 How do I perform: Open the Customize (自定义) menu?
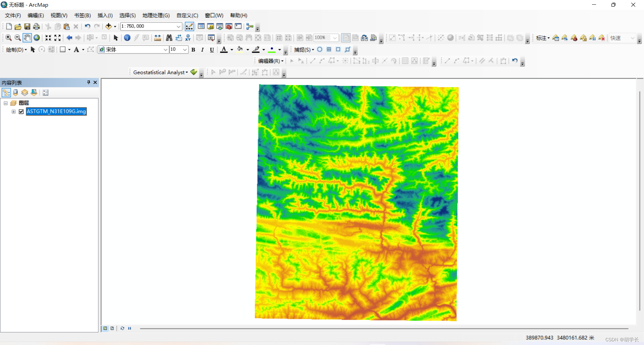[187, 15]
